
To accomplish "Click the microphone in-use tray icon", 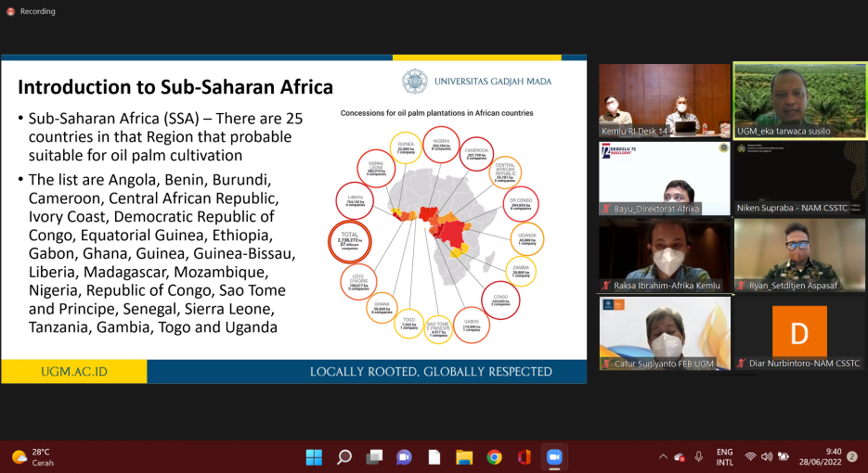I will 698,456.
